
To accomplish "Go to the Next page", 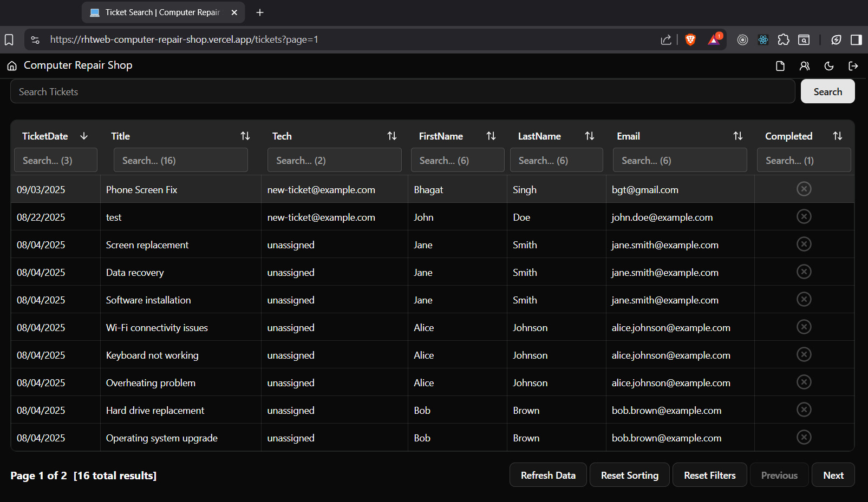I will pos(833,475).
